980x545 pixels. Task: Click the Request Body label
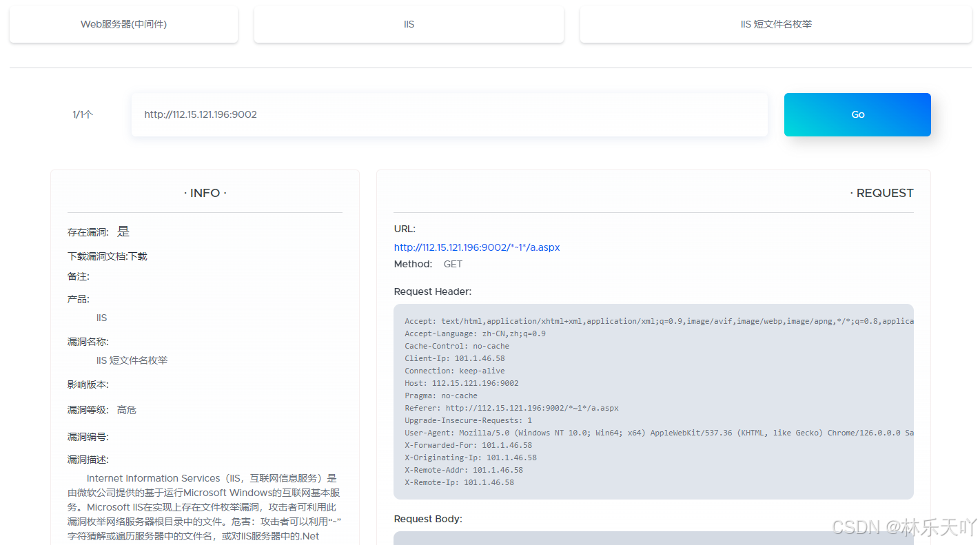tap(428, 519)
